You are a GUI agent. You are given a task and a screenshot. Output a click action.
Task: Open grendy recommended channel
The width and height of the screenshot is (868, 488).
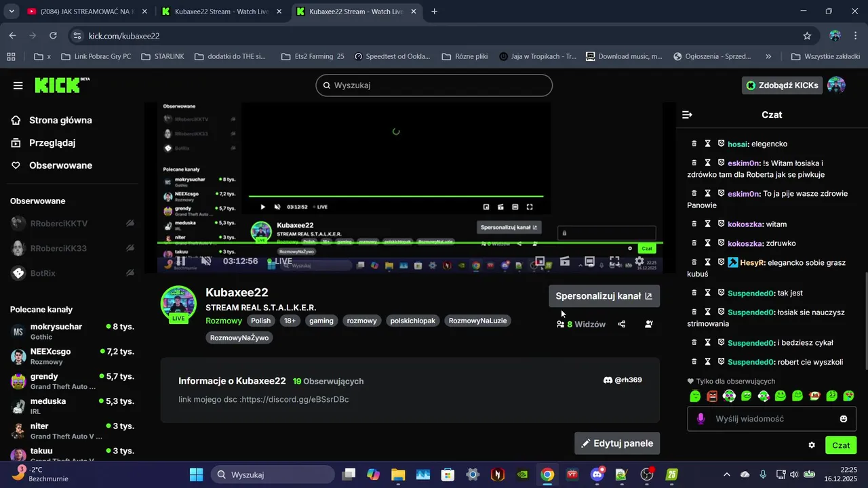click(x=72, y=381)
